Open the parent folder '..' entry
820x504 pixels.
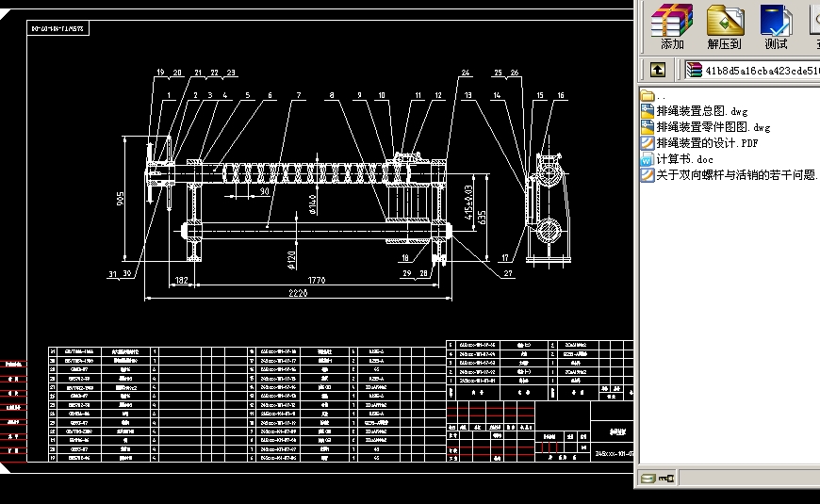pyautogui.click(x=661, y=95)
